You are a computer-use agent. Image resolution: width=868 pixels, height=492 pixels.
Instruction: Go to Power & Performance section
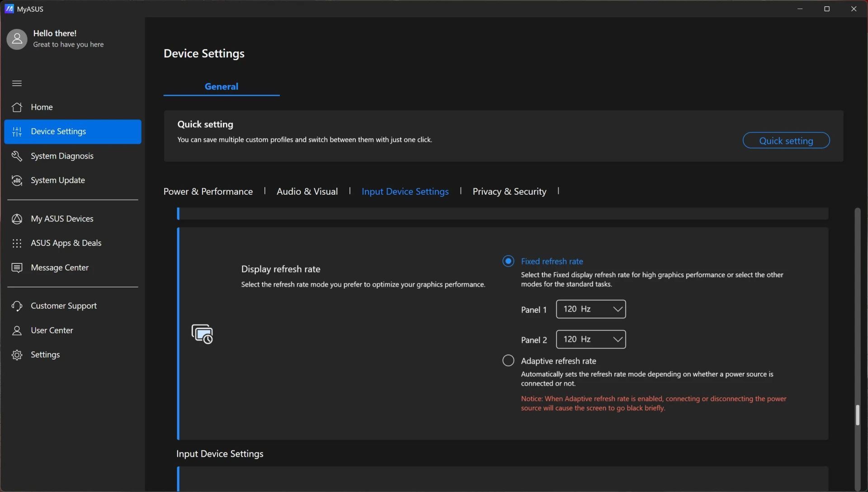tap(208, 192)
